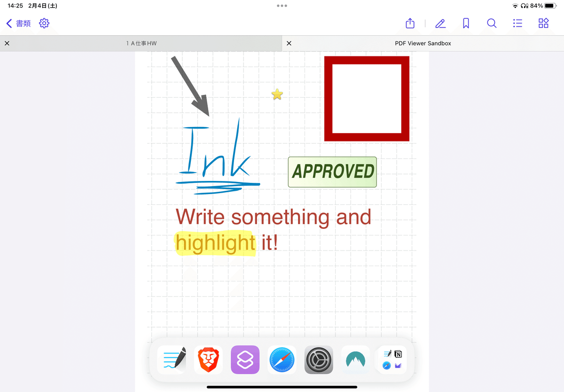This screenshot has height=392, width=564.
Task: Bookmark the current page
Action: (466, 23)
